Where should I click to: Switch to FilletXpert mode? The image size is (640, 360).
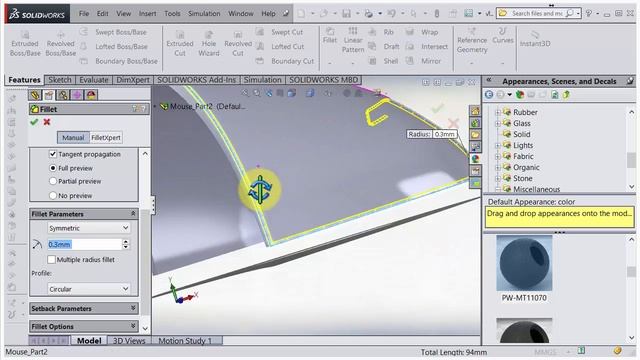[x=106, y=138]
